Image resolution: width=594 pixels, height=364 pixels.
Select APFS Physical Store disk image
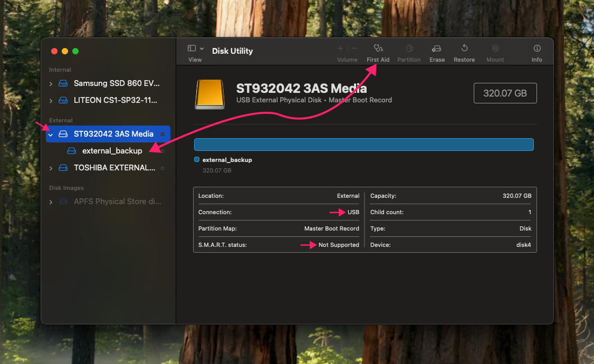pos(108,202)
